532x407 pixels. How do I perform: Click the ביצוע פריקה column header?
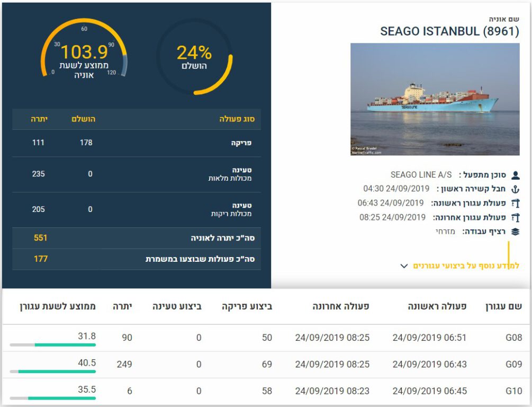(x=247, y=306)
